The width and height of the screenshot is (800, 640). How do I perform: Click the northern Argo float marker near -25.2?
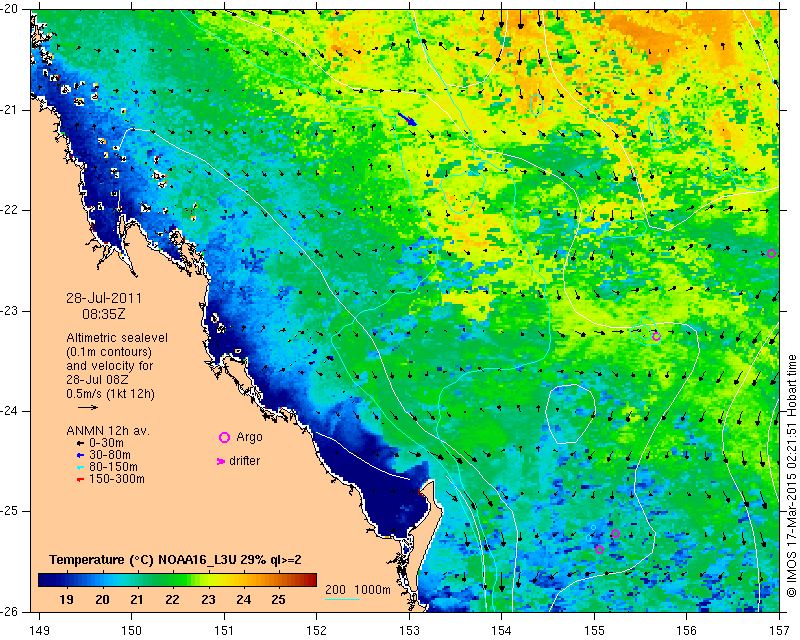tap(615, 534)
